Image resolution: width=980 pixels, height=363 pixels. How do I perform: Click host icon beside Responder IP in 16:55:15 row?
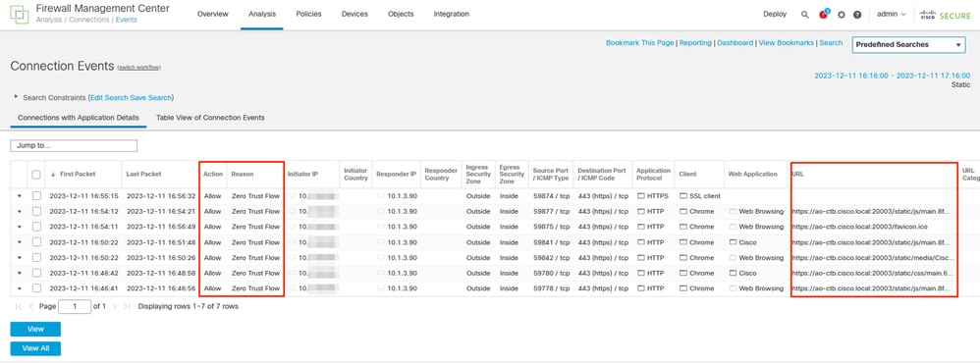381,196
